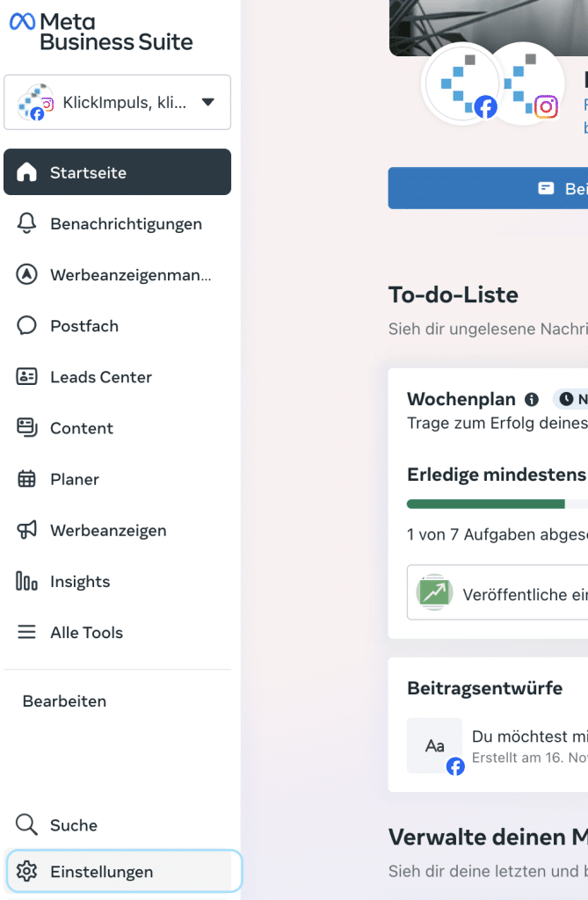Screen dimensions: 588x900
Task: Click the Suche magnifier icon
Action: tap(27, 824)
